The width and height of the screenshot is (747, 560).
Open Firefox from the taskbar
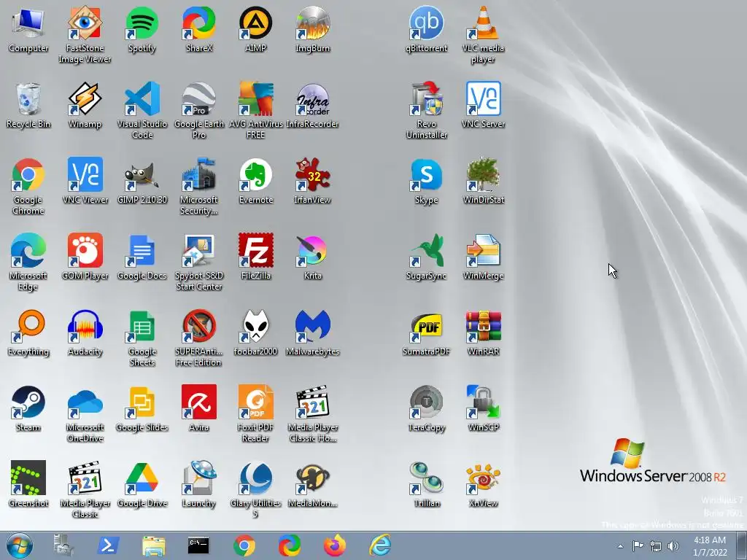[334, 545]
